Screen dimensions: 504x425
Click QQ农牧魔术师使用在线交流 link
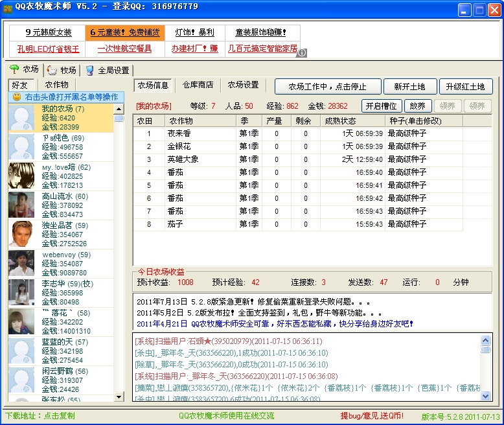point(226,416)
